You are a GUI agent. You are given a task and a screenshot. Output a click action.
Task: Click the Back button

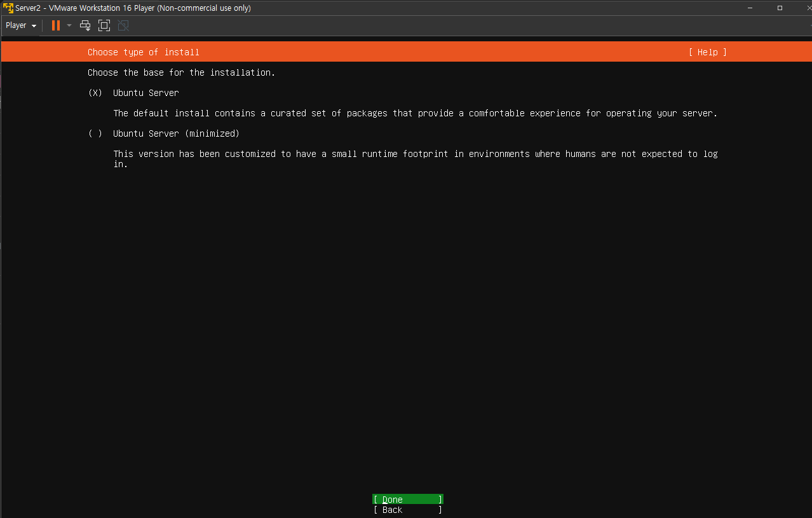click(x=408, y=510)
